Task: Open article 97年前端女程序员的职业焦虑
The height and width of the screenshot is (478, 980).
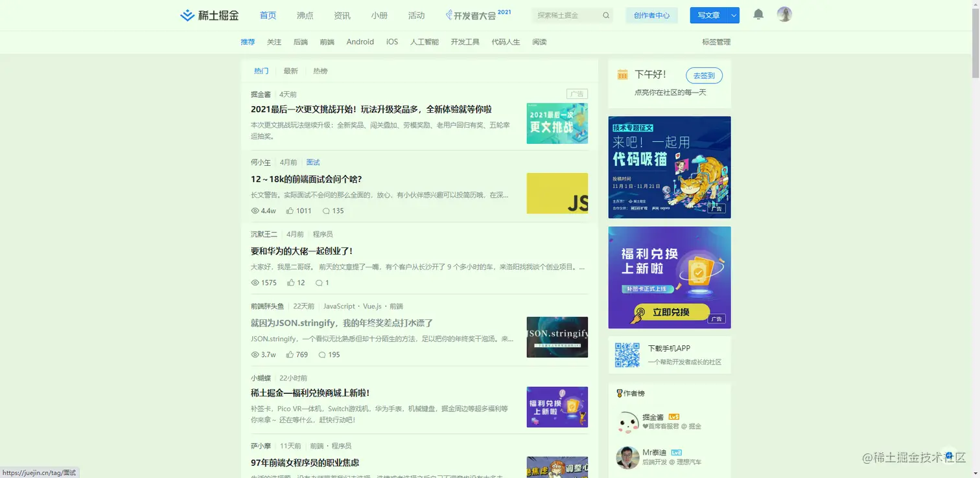Action: [305, 463]
